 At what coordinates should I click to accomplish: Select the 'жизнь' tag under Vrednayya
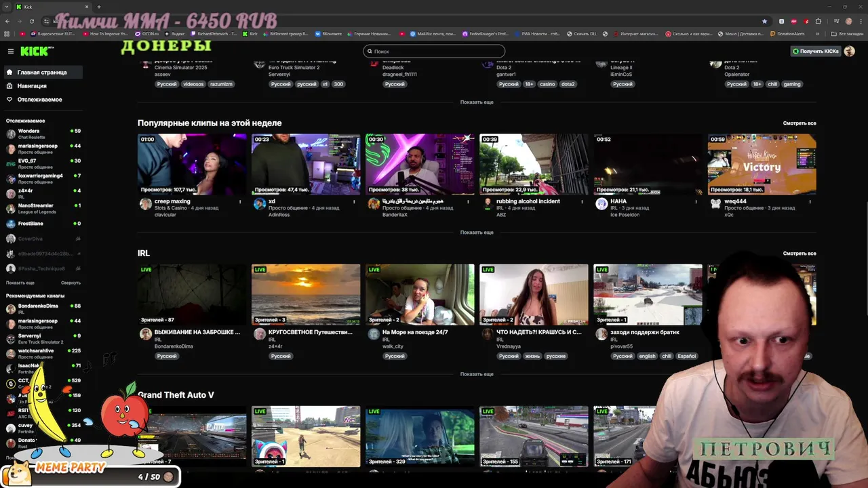point(532,356)
